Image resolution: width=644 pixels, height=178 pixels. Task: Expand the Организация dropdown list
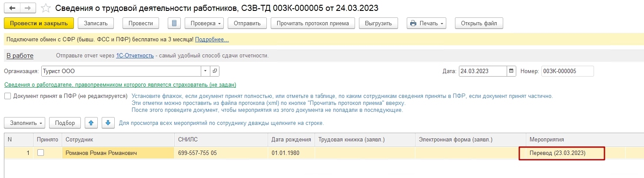[x=205, y=71]
